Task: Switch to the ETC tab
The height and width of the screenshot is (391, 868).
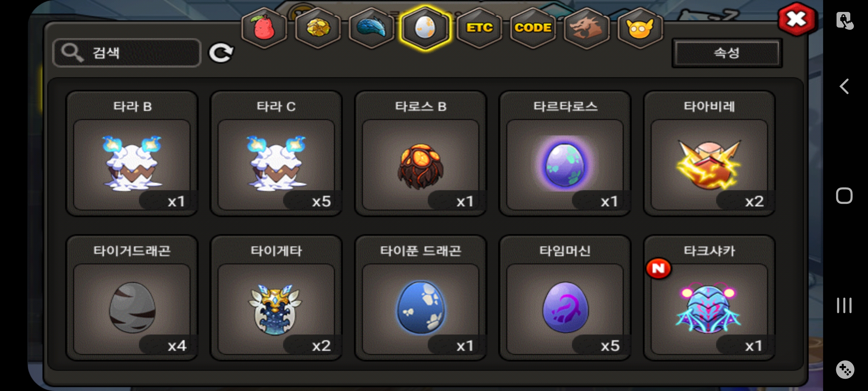Action: pos(479,28)
